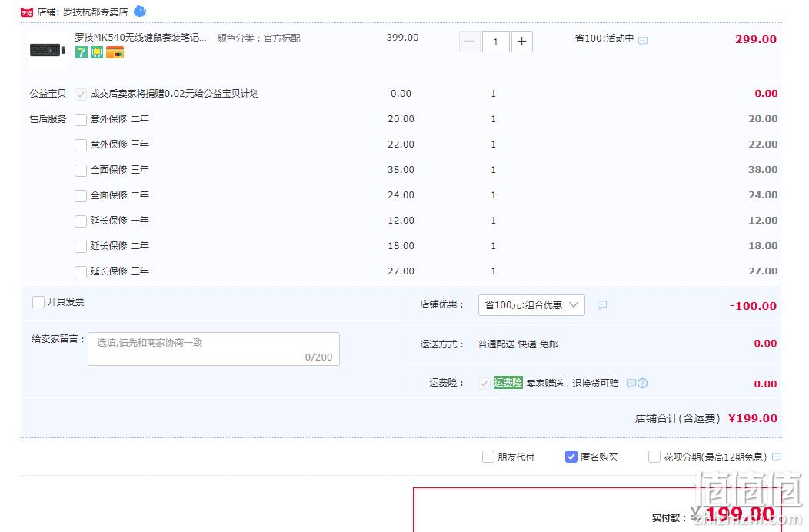The width and height of the screenshot is (809, 532).
Task: Decrease quantity with the minus button
Action: click(x=470, y=42)
